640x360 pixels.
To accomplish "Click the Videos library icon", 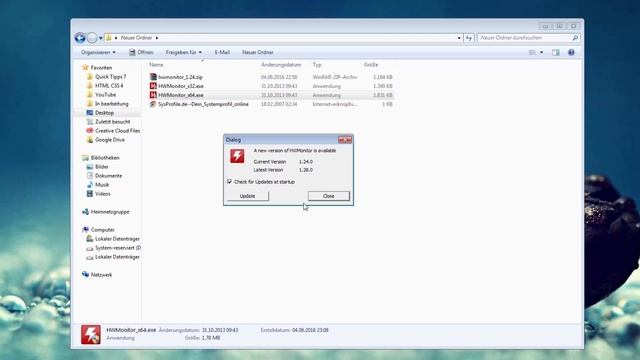I will click(90, 193).
